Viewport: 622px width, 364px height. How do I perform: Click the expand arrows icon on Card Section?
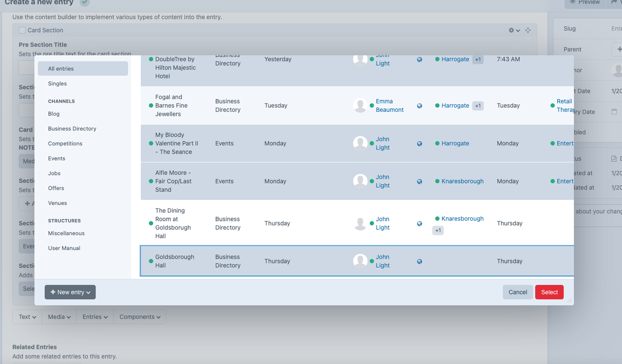click(528, 30)
